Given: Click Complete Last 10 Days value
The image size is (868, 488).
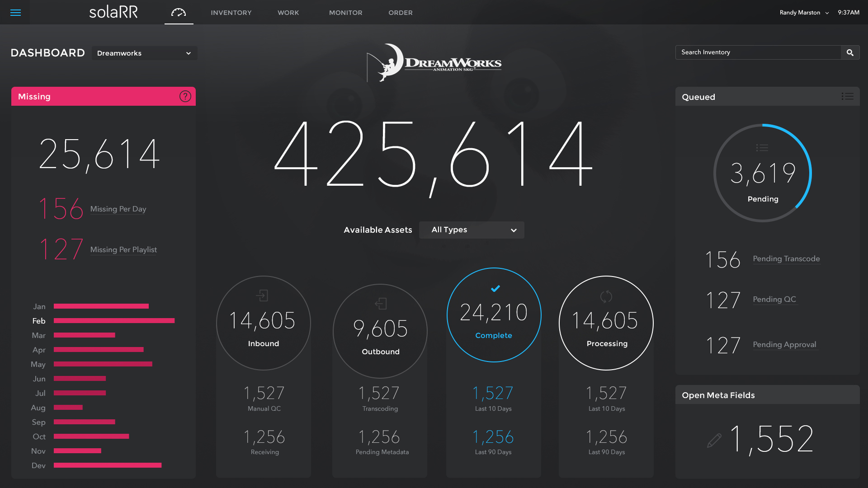Looking at the screenshot, I should 493,394.
